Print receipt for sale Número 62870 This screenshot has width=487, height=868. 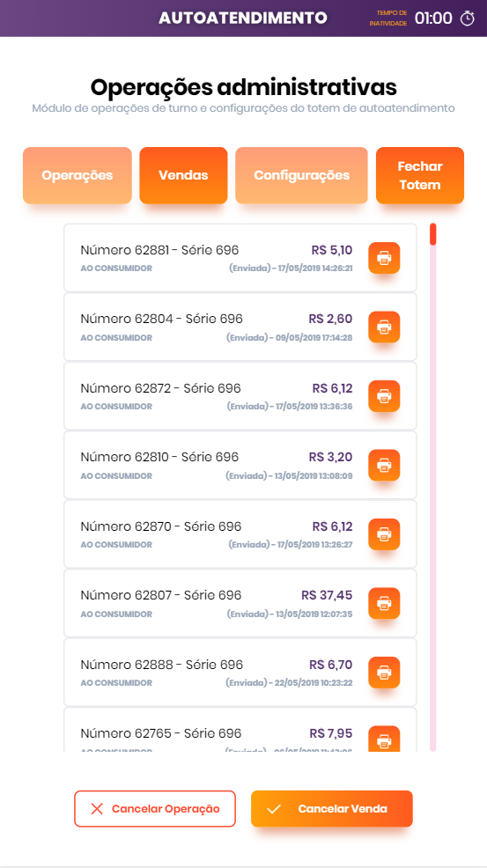click(384, 534)
